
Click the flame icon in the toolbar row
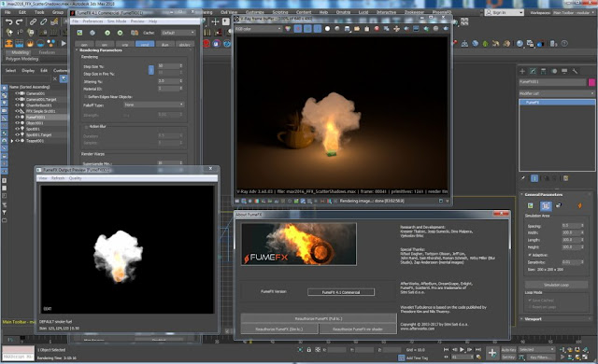tap(30, 44)
